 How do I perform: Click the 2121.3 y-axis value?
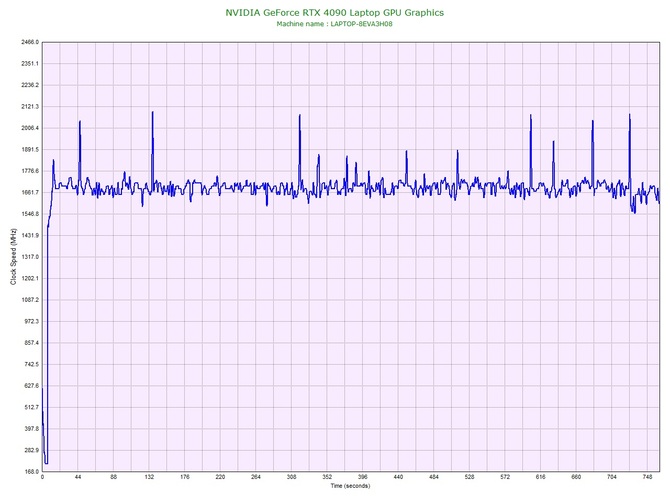[29, 107]
